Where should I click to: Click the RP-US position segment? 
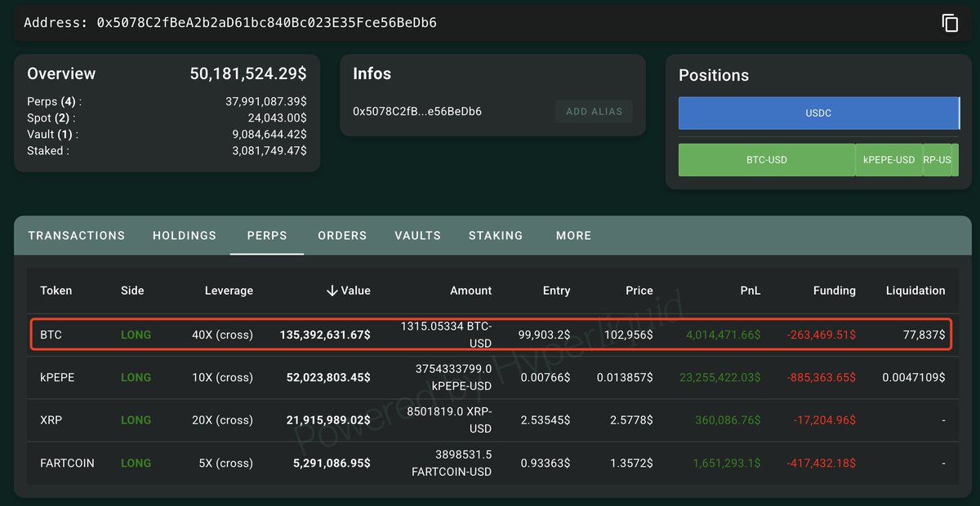coord(938,160)
